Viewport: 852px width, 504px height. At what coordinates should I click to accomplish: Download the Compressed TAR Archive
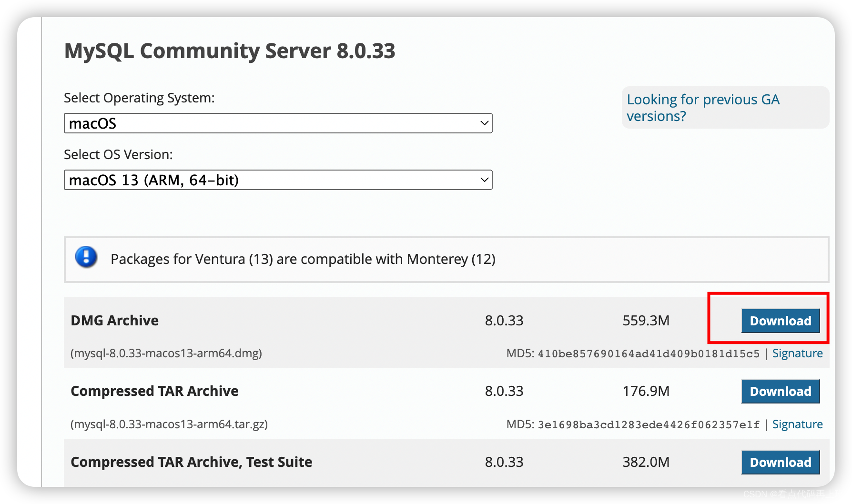tap(780, 391)
